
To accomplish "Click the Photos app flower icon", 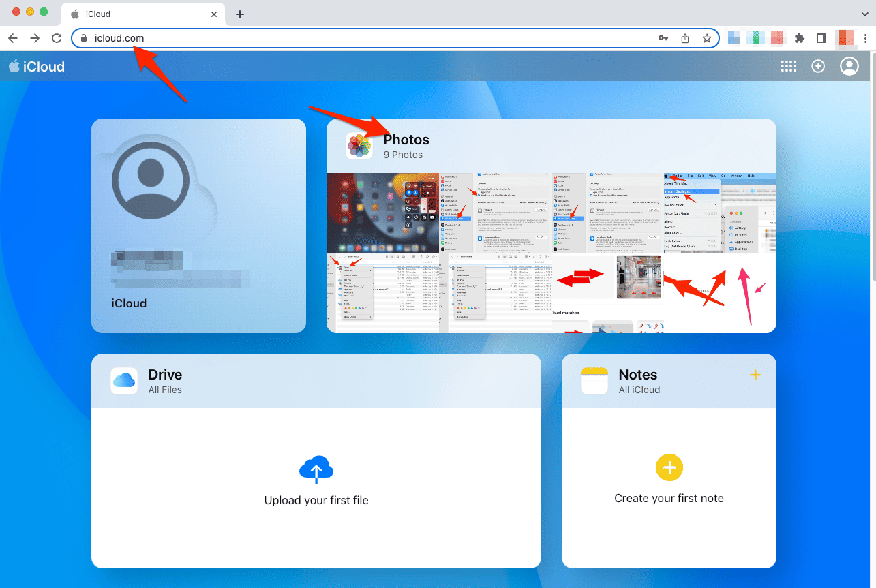I will (x=359, y=146).
